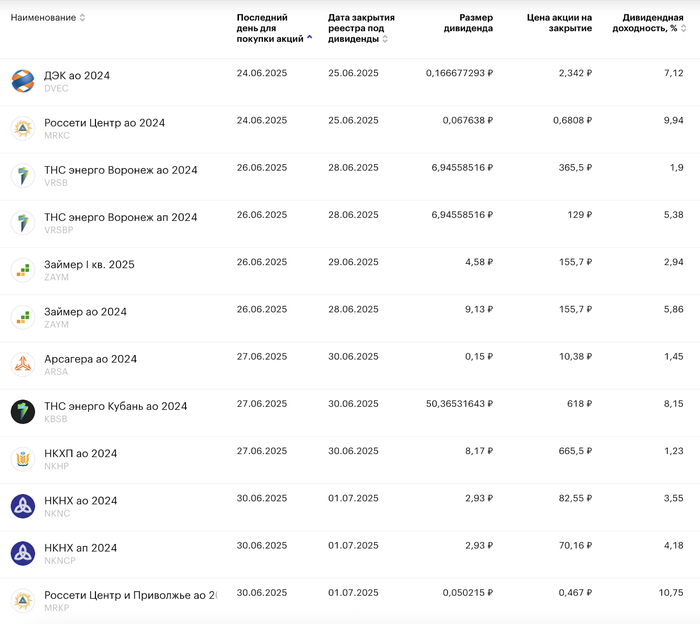
Task: Click the НКНХ ап 2024 logo
Action: (22, 553)
